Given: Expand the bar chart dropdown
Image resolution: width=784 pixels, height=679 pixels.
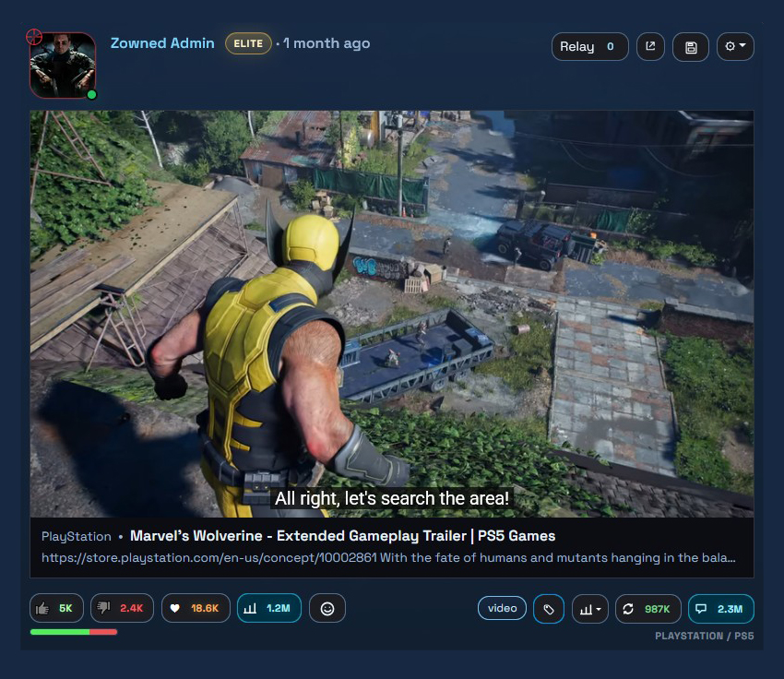Looking at the screenshot, I should tap(590, 609).
